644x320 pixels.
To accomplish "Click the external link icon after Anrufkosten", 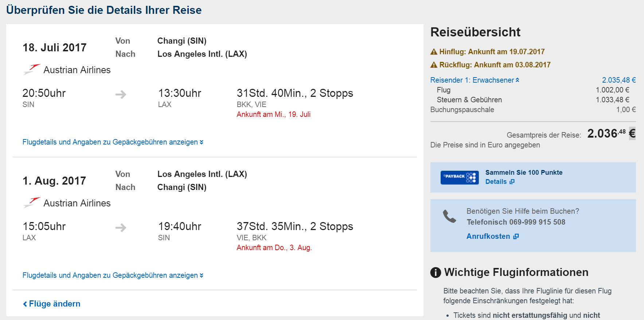I will pos(516,237).
